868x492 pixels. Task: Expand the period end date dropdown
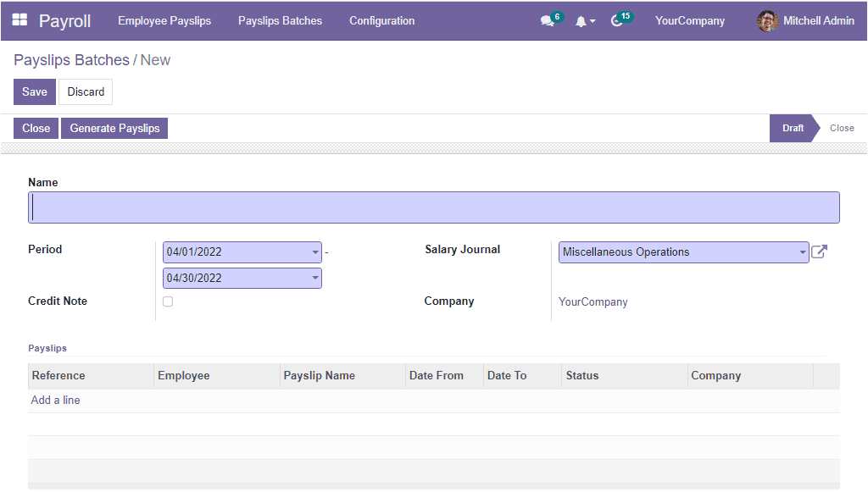(x=315, y=279)
